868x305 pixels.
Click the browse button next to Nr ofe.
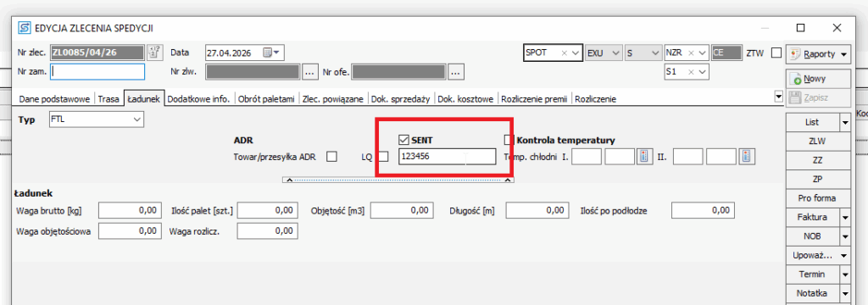[455, 71]
